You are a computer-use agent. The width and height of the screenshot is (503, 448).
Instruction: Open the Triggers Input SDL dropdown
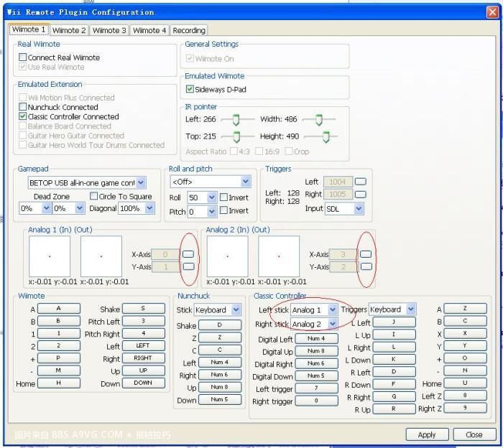pyautogui.click(x=358, y=209)
